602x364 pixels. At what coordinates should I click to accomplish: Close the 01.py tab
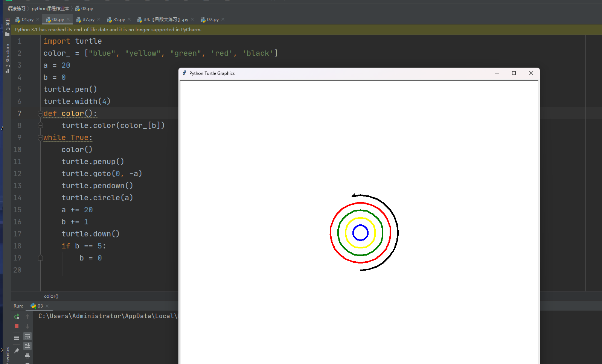click(38, 20)
